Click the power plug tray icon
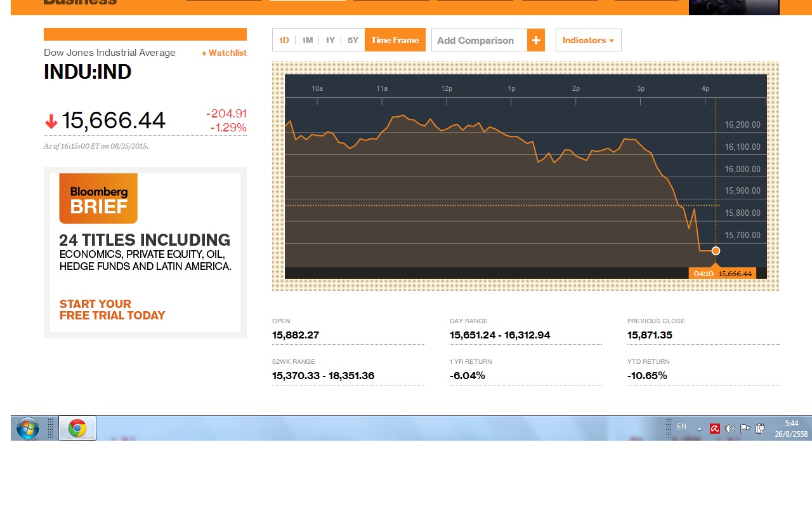 [x=760, y=429]
